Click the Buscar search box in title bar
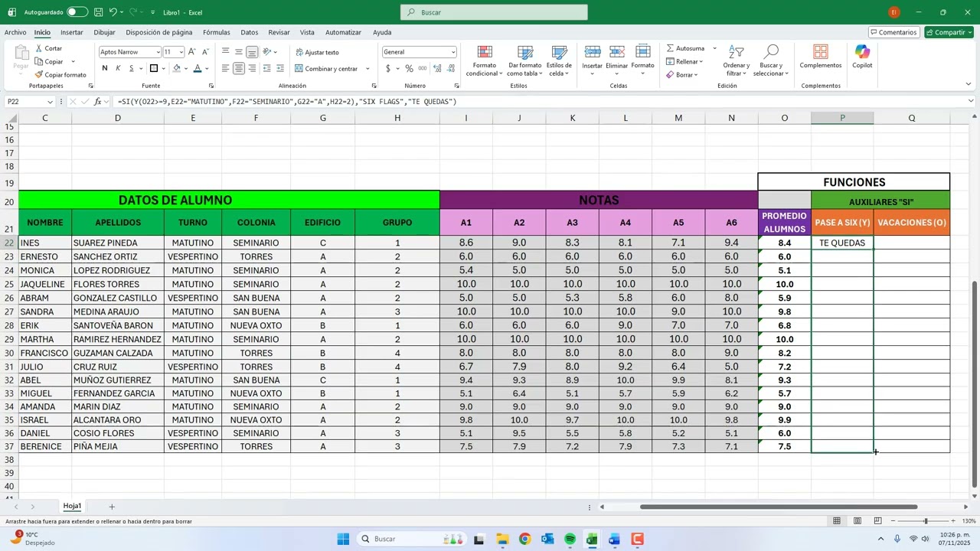The height and width of the screenshot is (551, 980). click(494, 12)
